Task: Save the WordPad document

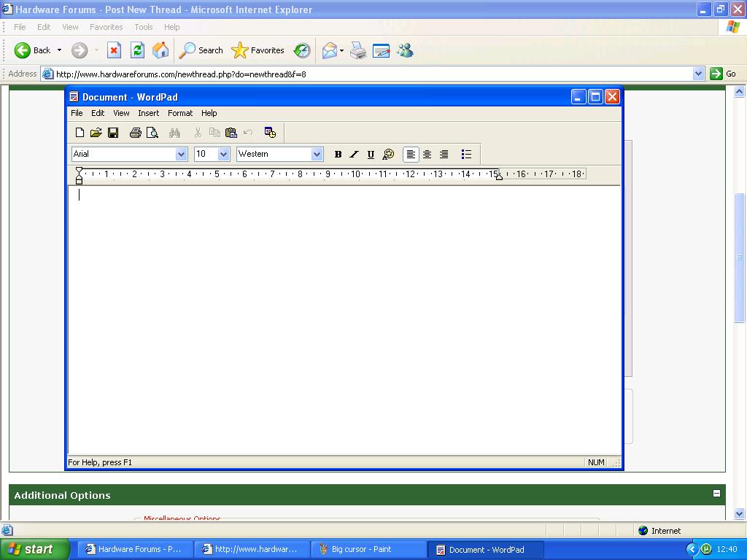Action: pyautogui.click(x=113, y=133)
